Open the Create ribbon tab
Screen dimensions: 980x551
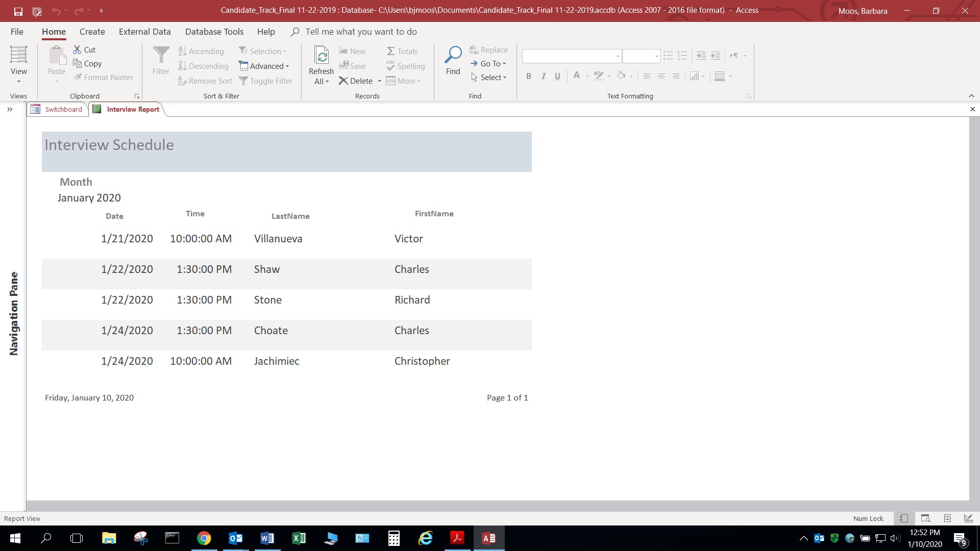pyautogui.click(x=92, y=32)
